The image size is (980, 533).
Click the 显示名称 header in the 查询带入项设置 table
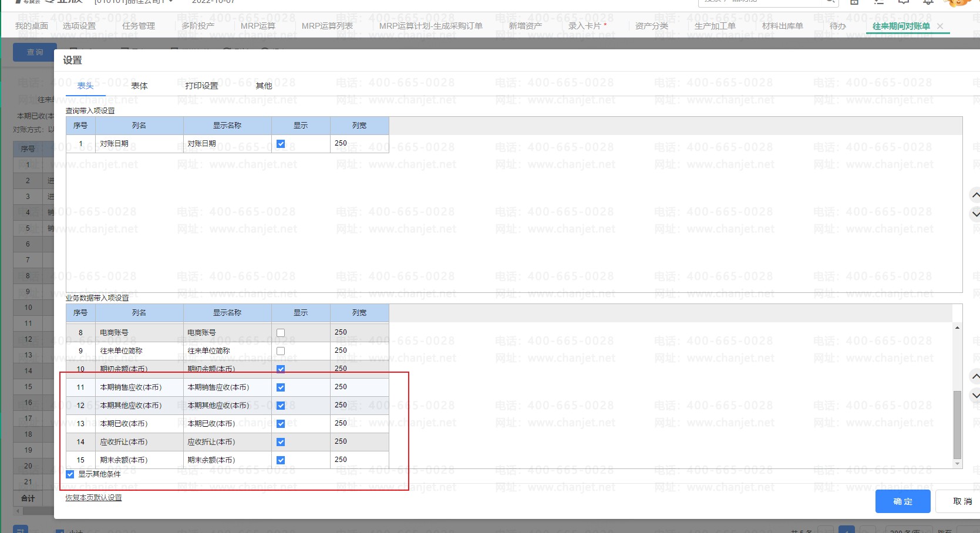[228, 126]
